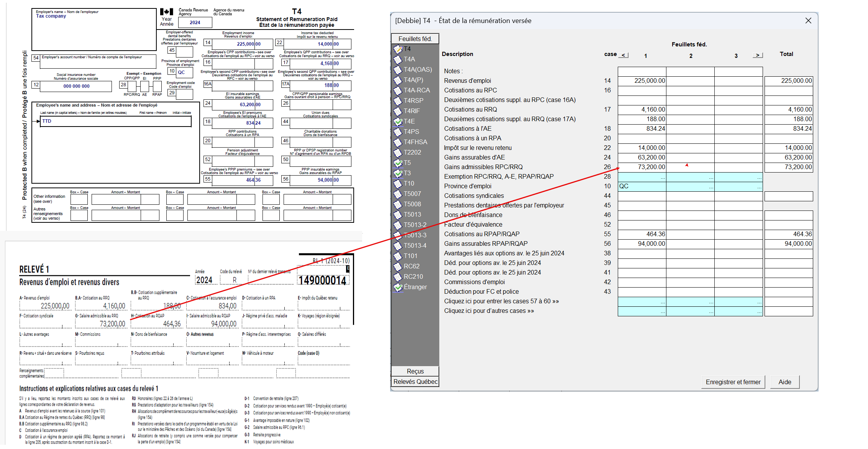Edit Revenus d'emploi 225,000.00 in column 1
Screen dimensions: 868x449
pyautogui.click(x=642, y=81)
